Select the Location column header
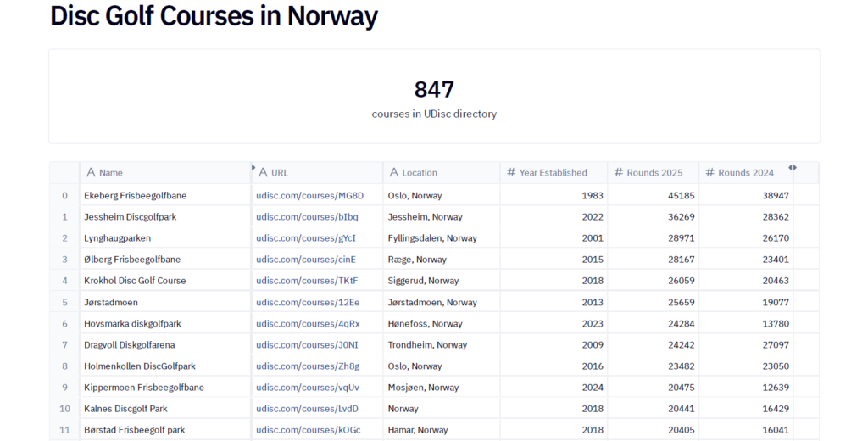Image resolution: width=868 pixels, height=441 pixels. [420, 173]
